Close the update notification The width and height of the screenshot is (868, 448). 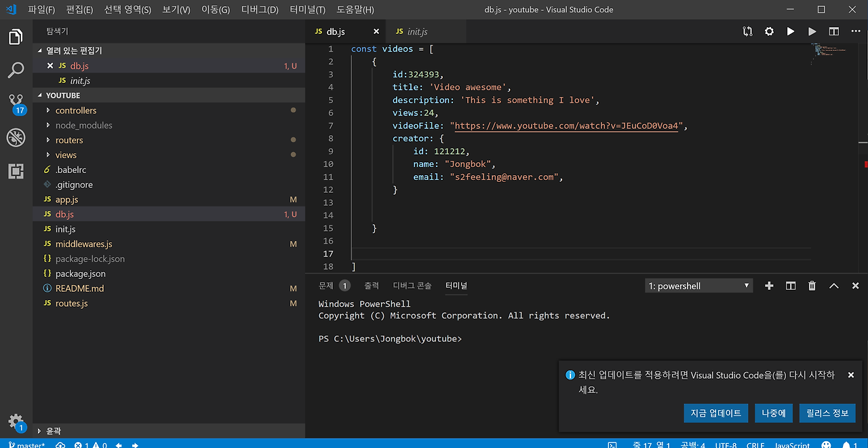850,375
